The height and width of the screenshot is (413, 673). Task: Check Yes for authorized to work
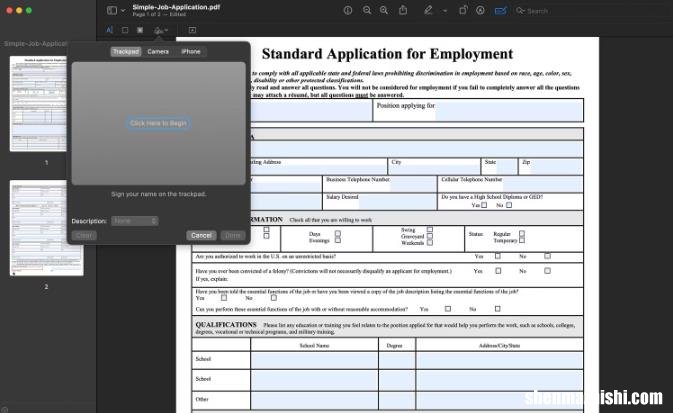pos(498,256)
